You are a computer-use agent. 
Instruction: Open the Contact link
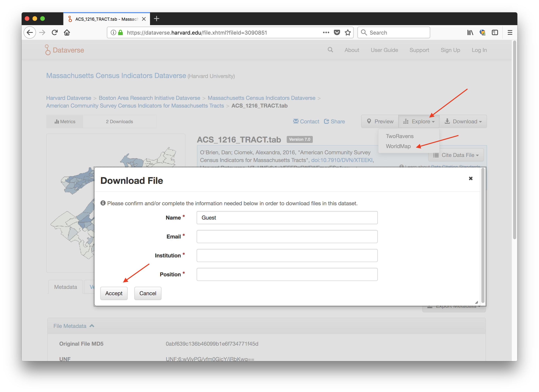coord(306,122)
